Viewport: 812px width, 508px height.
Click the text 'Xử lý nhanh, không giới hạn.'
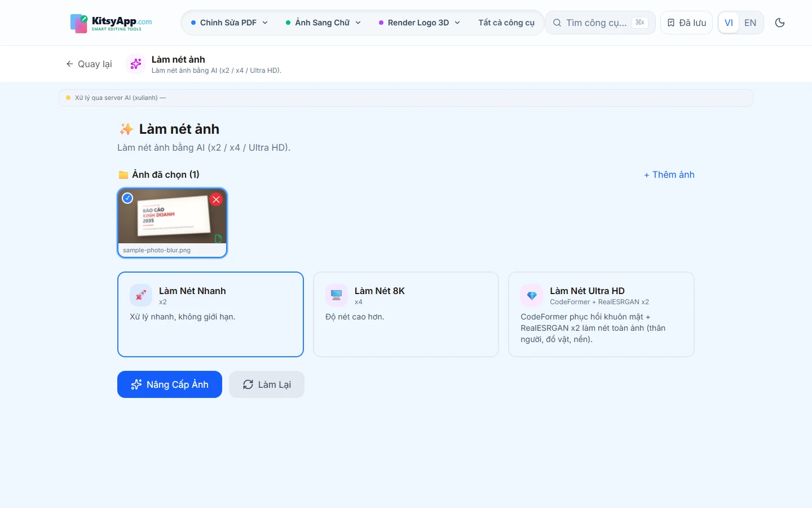coord(183,317)
